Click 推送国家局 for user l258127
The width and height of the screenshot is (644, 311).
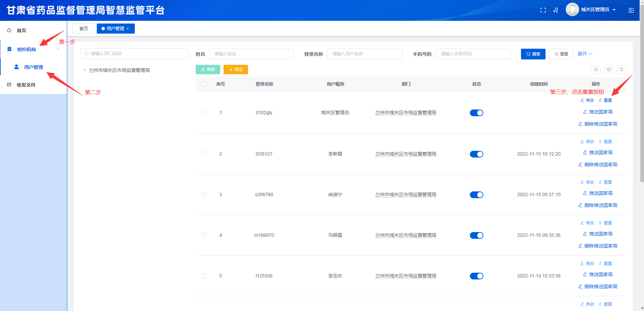coord(598,152)
